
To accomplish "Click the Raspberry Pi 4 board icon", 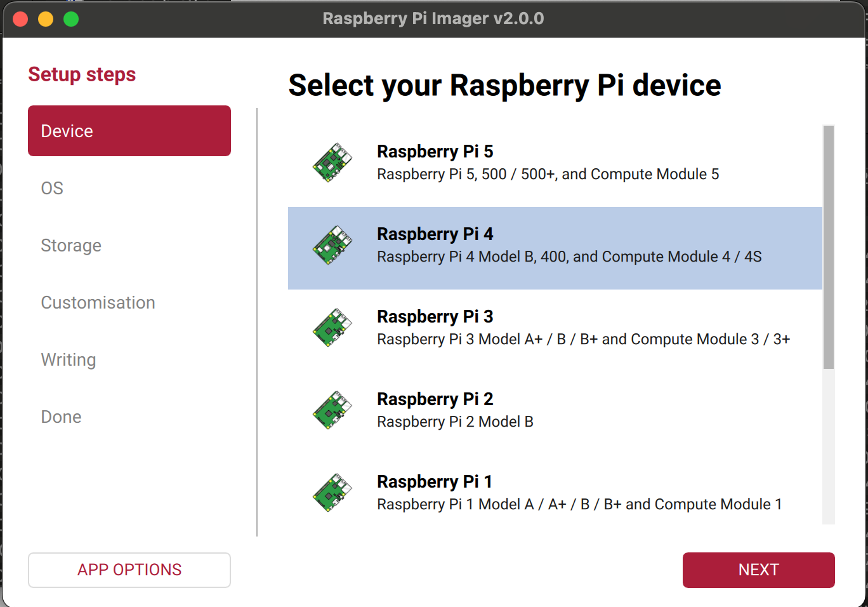I will point(332,245).
